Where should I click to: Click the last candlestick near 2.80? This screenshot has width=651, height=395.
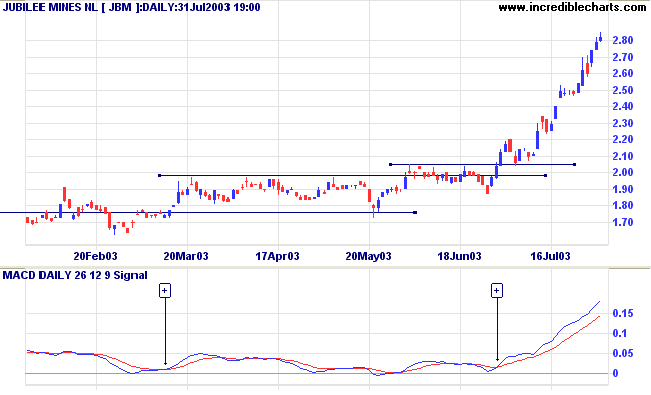pyautogui.click(x=601, y=38)
